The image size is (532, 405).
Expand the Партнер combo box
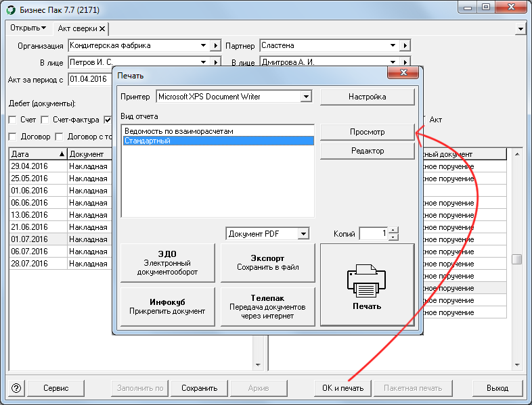(x=393, y=45)
